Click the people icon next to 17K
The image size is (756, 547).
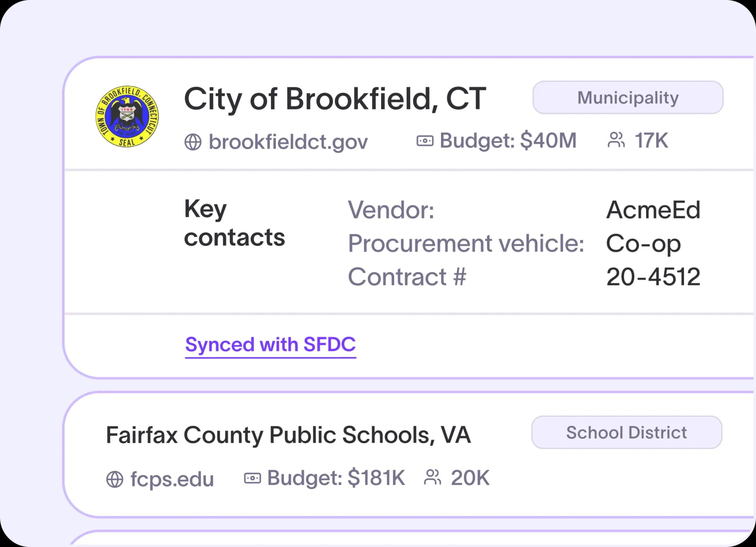pyautogui.click(x=616, y=140)
